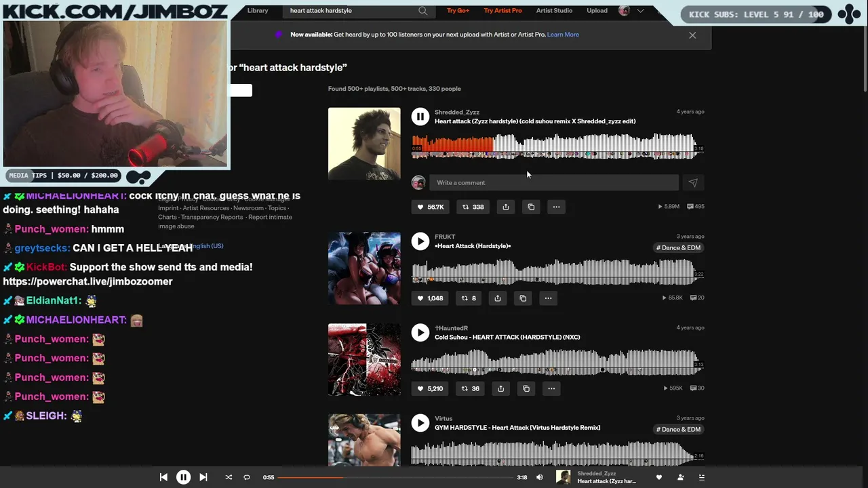Image resolution: width=868 pixels, height=488 pixels.
Task: Copy link of the HauntedR track
Action: tap(526, 388)
